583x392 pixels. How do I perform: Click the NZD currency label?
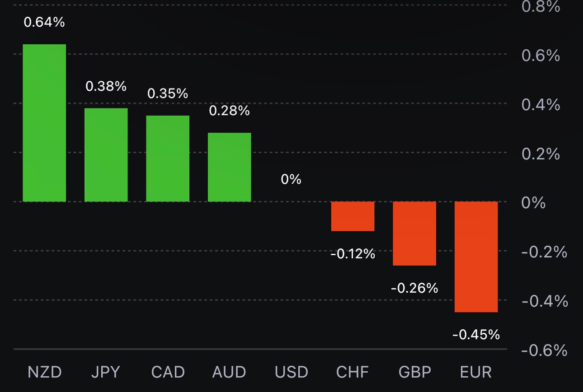pos(44,372)
